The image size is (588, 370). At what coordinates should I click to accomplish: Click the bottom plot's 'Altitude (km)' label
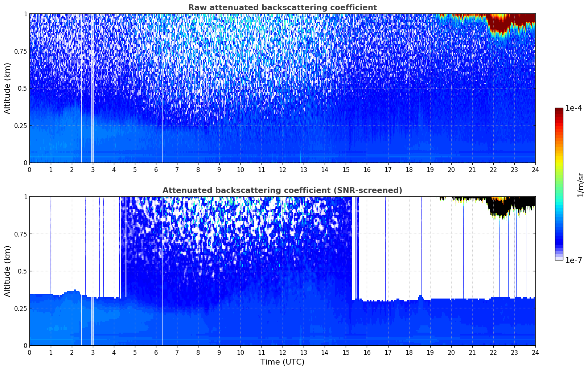coord(8,271)
